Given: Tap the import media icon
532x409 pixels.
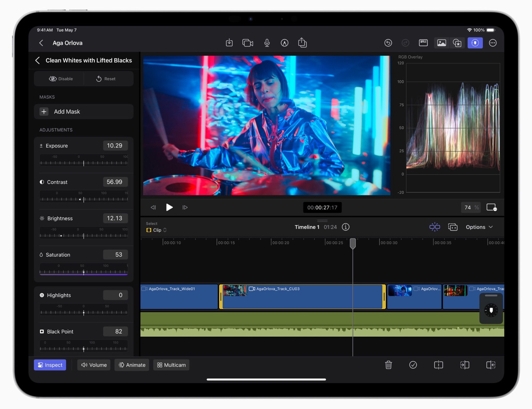Looking at the screenshot, I should click(x=229, y=43).
